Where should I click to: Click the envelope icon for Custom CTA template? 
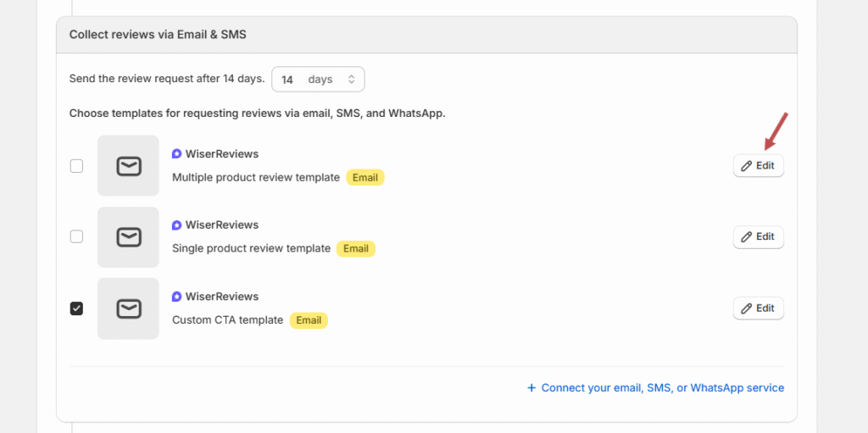tap(128, 308)
